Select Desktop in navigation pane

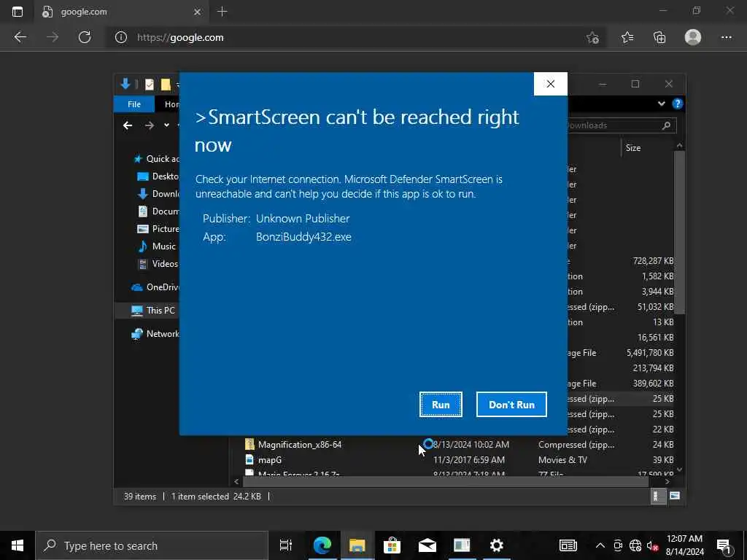(x=158, y=176)
